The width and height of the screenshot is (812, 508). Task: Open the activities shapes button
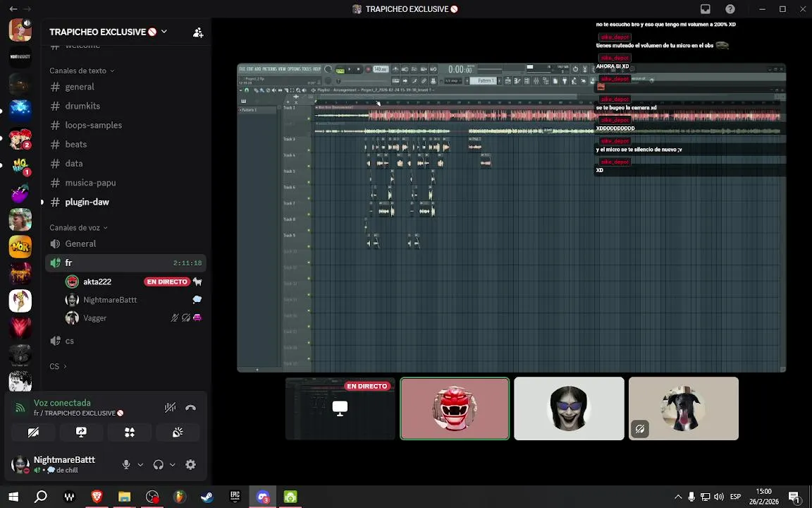(130, 433)
